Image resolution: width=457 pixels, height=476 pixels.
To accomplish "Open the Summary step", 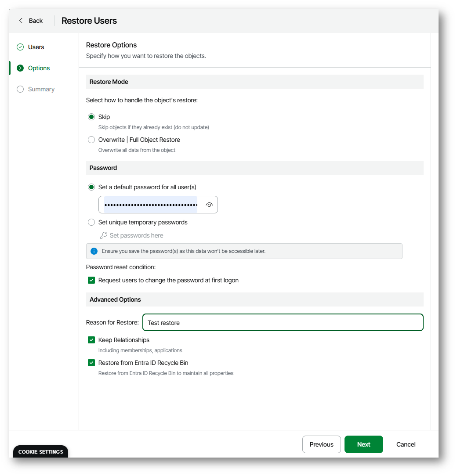I will click(41, 89).
